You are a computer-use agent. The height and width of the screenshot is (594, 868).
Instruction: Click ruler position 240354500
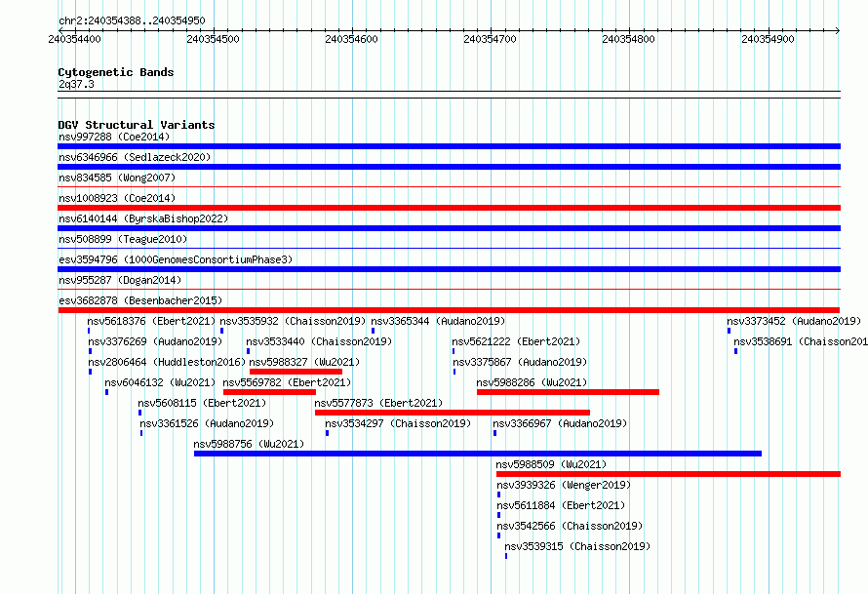click(214, 39)
